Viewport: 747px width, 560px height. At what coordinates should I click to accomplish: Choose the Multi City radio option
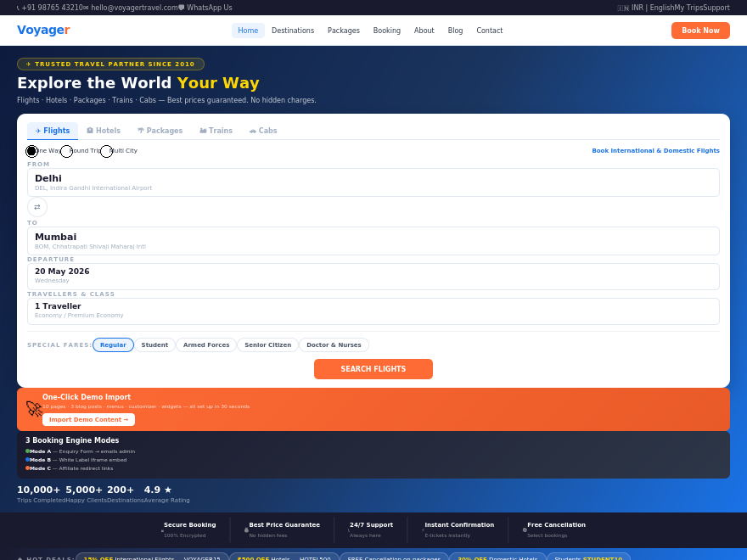coord(106,151)
